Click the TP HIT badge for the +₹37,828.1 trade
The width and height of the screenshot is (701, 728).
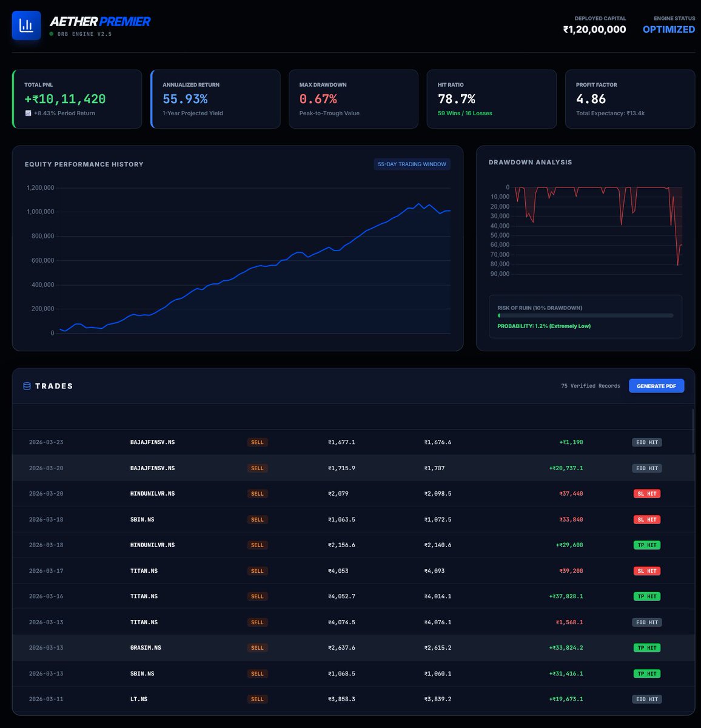[646, 596]
